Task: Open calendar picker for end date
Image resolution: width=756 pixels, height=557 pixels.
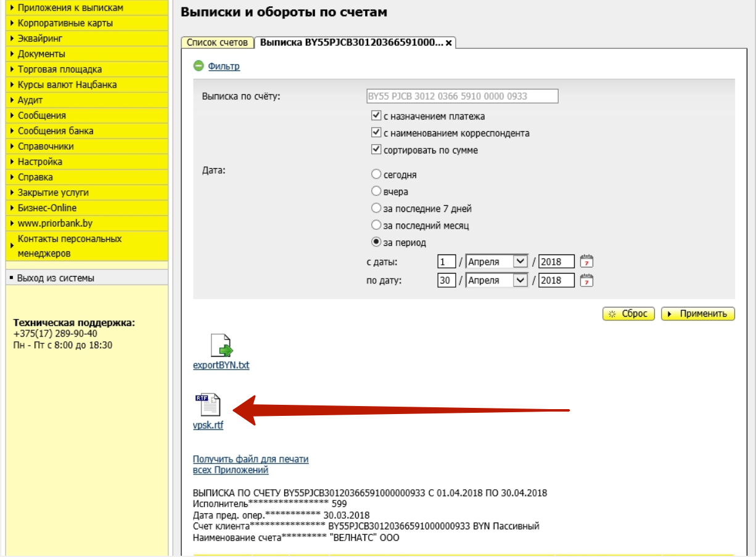Action: pyautogui.click(x=586, y=280)
